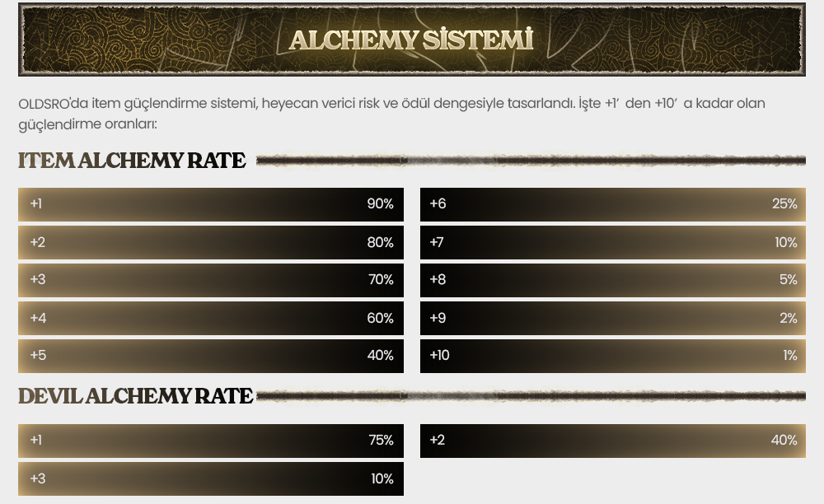
Task: Select the Devil +3 row showing 10%
Action: click(x=211, y=478)
